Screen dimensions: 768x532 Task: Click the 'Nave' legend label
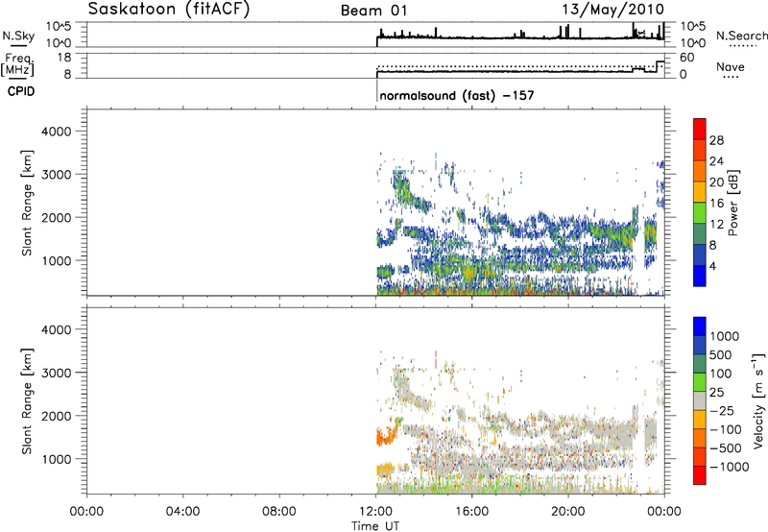pyautogui.click(x=731, y=66)
